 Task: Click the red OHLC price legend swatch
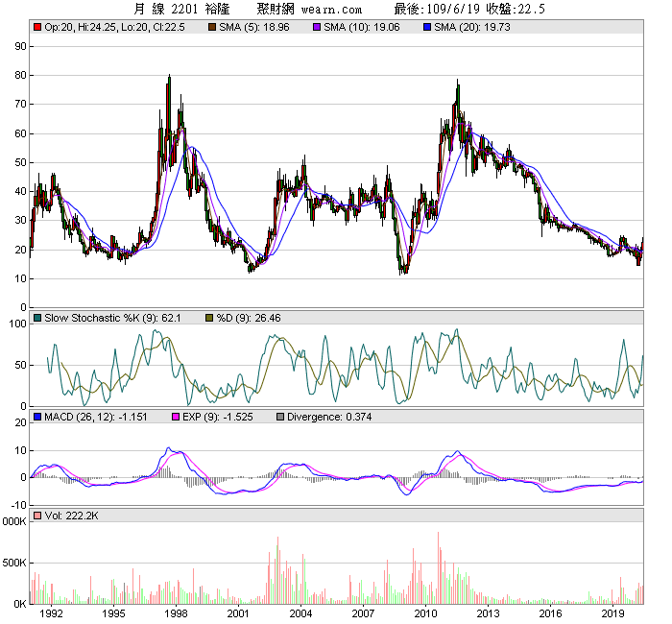pyautogui.click(x=37, y=27)
